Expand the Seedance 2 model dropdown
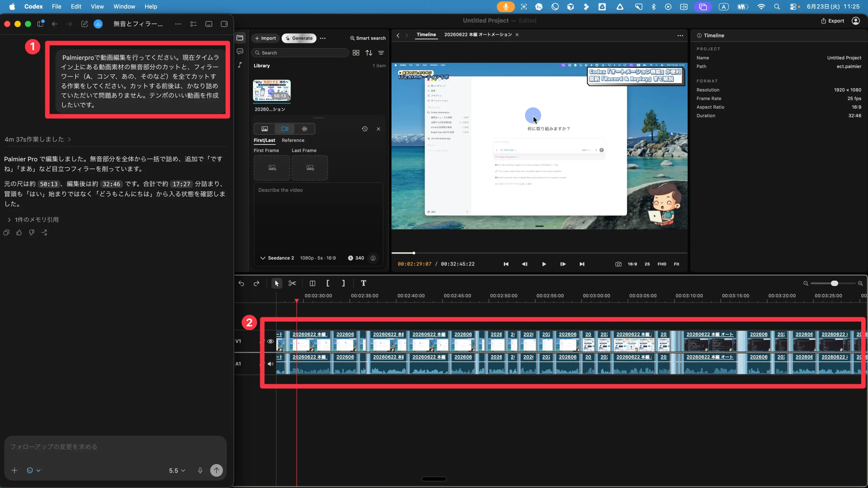The height and width of the screenshot is (488, 868). pyautogui.click(x=277, y=258)
